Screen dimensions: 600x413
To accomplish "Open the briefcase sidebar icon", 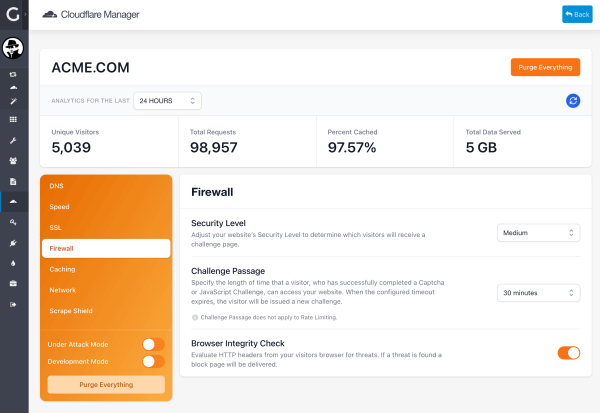I will point(13,284).
